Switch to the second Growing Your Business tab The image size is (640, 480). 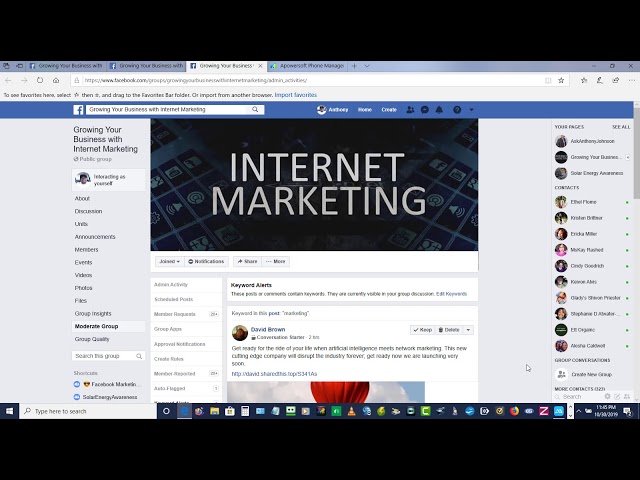[x=147, y=66]
